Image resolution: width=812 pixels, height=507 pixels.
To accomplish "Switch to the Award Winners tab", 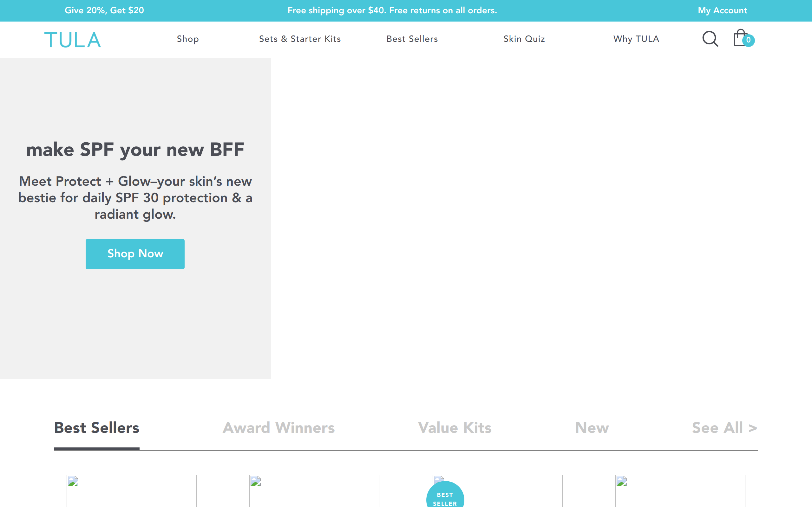I will coord(278,427).
